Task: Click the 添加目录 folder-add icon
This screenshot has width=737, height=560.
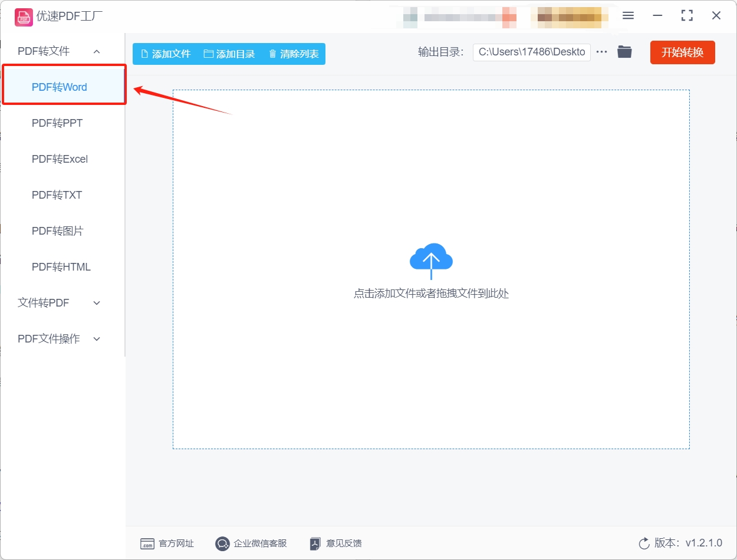Action: click(208, 52)
